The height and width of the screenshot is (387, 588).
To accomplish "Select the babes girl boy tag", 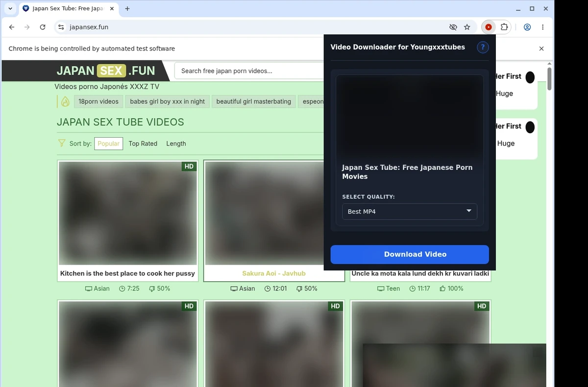I will (167, 101).
